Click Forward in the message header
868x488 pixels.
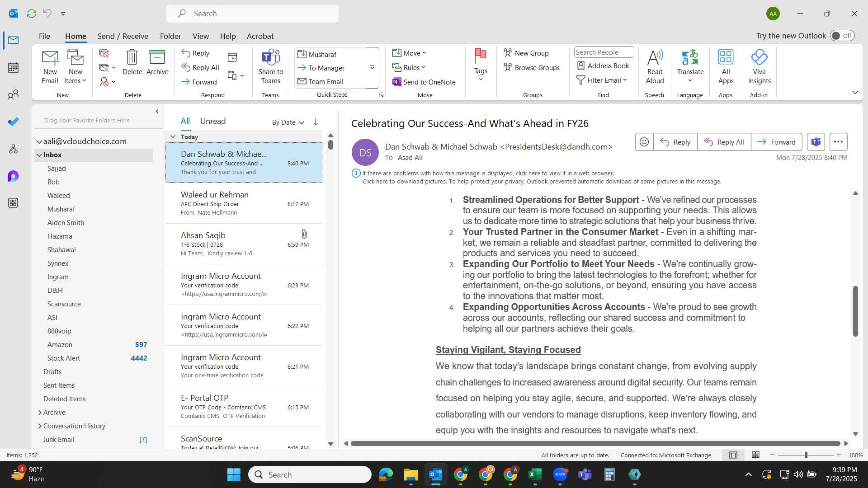pos(776,142)
